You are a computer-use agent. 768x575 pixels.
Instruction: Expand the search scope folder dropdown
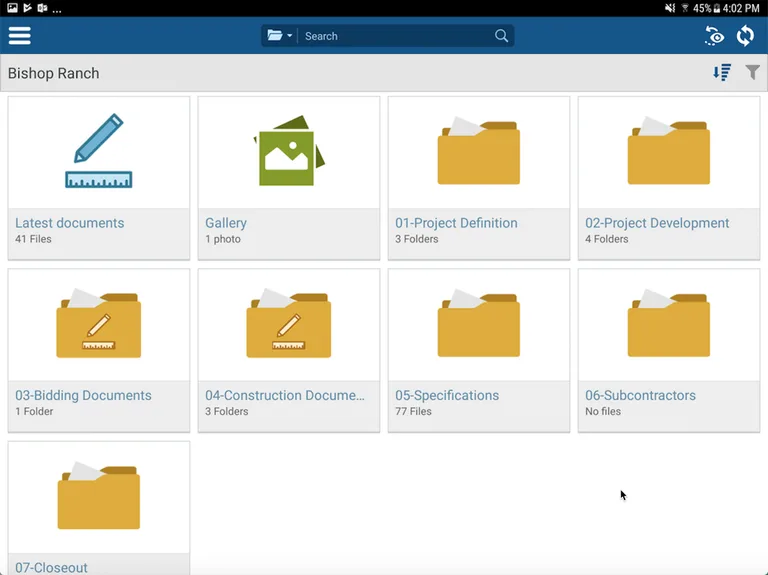[279, 36]
